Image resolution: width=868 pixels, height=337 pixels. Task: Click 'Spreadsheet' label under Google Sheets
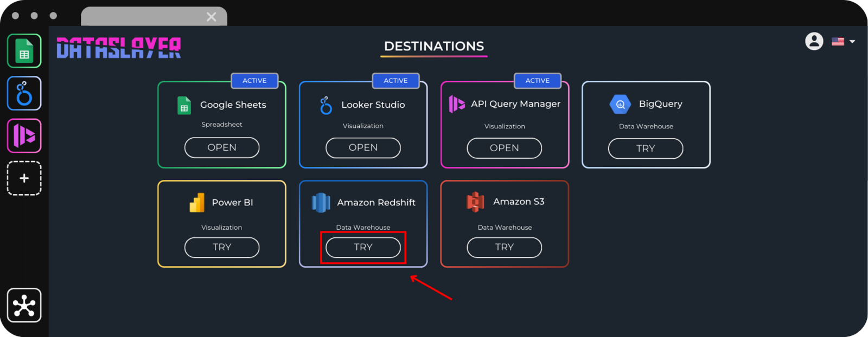click(x=222, y=125)
